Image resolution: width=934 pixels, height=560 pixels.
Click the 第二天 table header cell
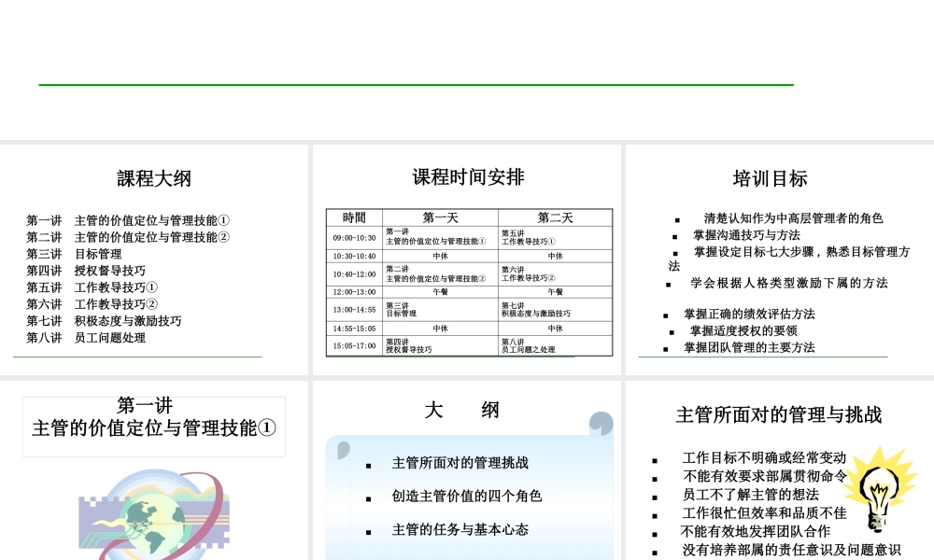pyautogui.click(x=555, y=217)
